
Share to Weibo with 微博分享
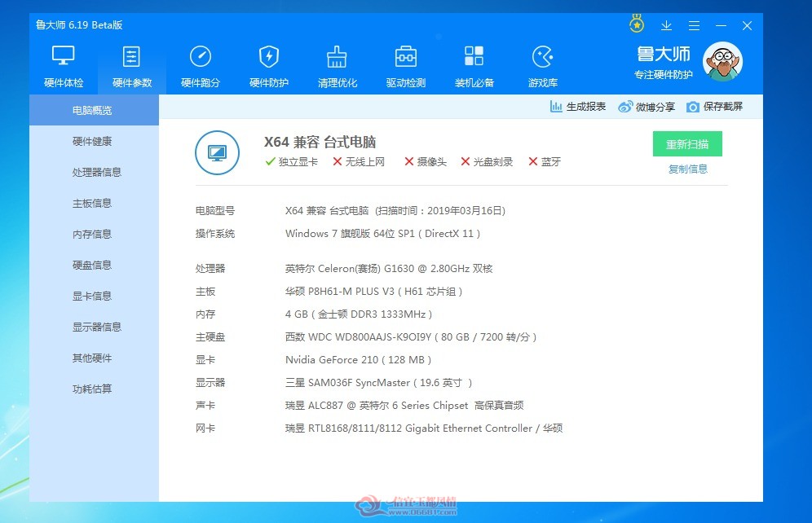[x=647, y=107]
